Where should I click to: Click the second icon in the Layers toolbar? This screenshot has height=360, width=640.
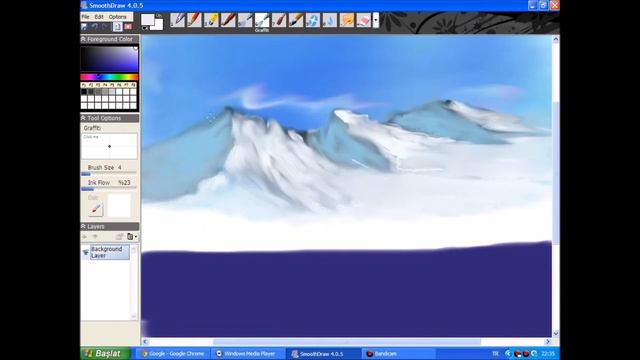(95, 237)
